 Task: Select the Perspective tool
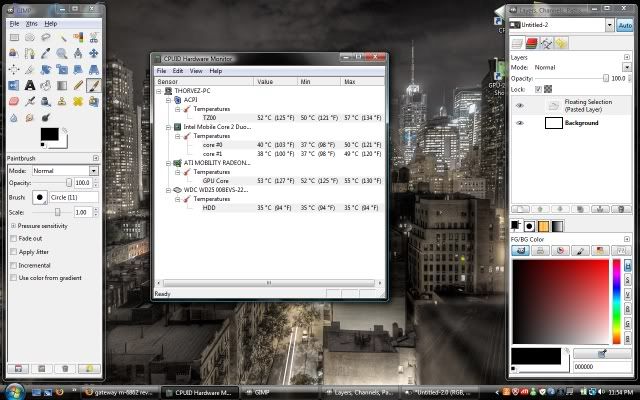coord(94,69)
